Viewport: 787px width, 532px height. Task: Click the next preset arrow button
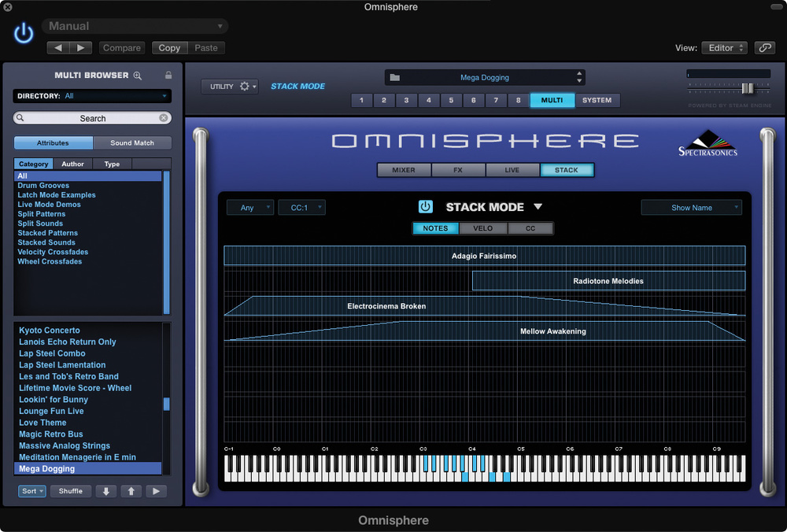point(81,48)
